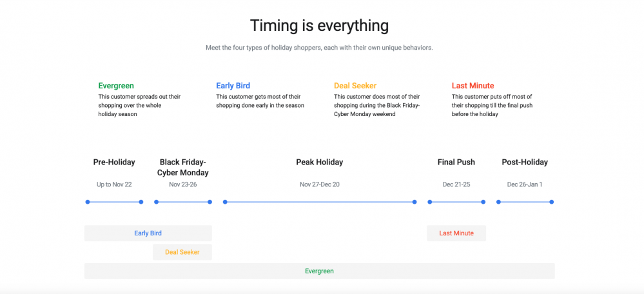Click the Timing is everything title

point(320,25)
